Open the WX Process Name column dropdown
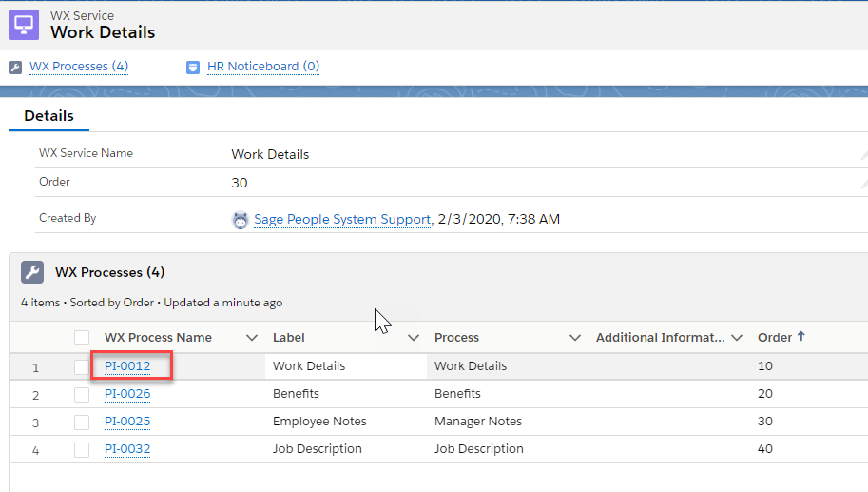This screenshot has width=868, height=492. click(252, 338)
